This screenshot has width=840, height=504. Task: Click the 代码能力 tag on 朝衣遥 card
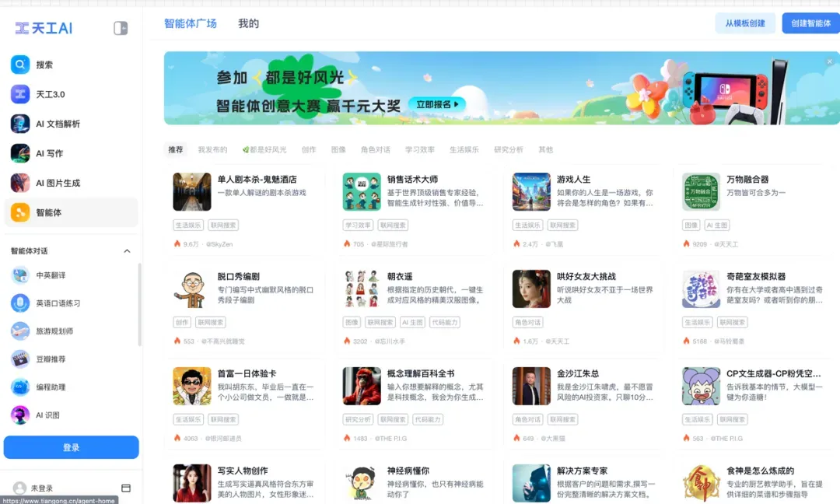tap(445, 323)
